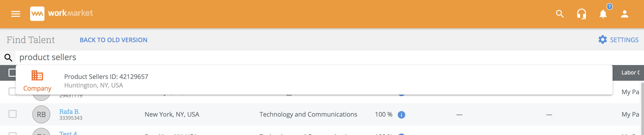Open the headset support icon
The height and width of the screenshot is (135, 644).
(x=581, y=14)
